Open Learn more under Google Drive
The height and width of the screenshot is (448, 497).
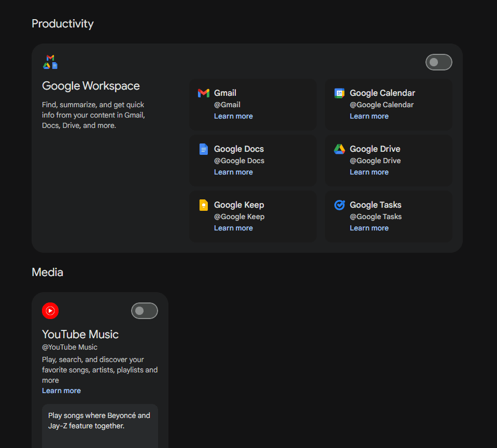[369, 172]
